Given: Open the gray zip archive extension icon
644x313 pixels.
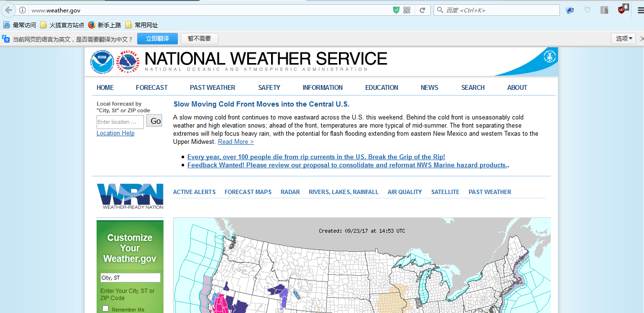Looking at the screenshot, I should click(x=604, y=10).
